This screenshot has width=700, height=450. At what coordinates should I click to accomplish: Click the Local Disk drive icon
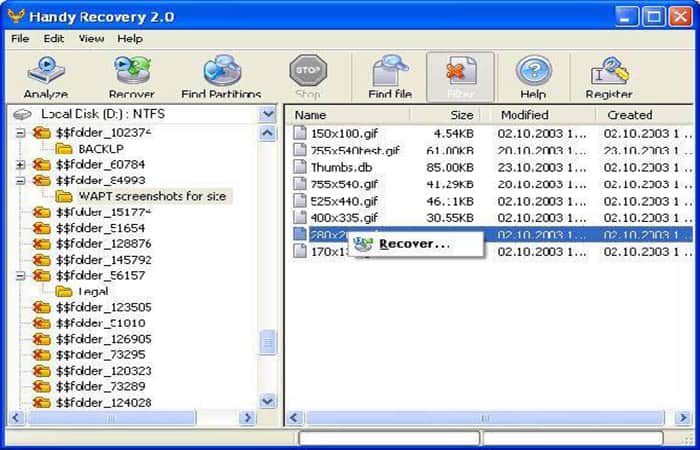[x=22, y=115]
